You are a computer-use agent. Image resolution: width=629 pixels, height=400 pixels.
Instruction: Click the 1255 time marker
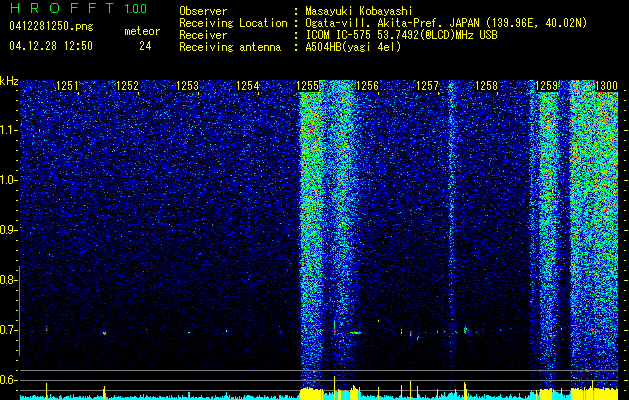pos(307,86)
